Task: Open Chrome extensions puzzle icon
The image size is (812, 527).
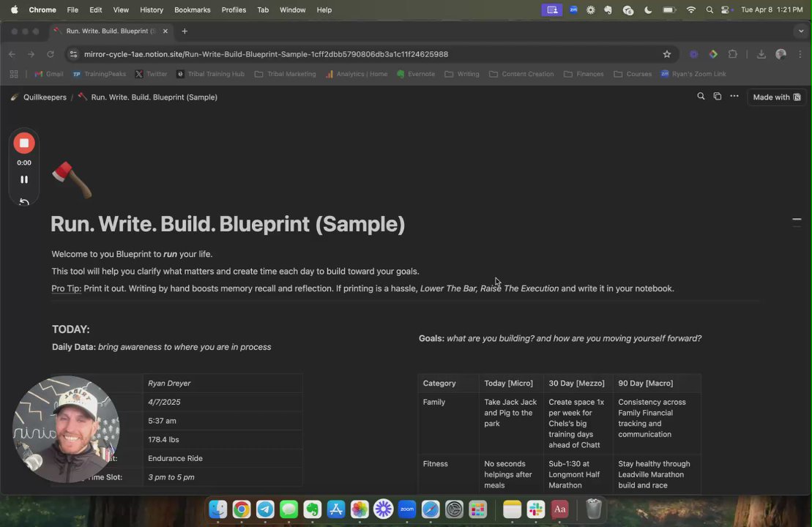Action: click(732, 54)
